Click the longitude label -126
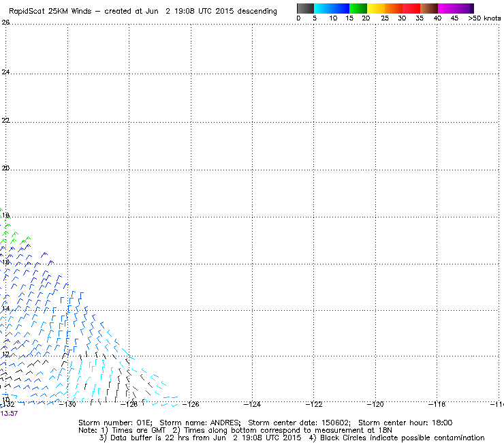This screenshot has width=504, height=443. pyautogui.click(x=191, y=404)
